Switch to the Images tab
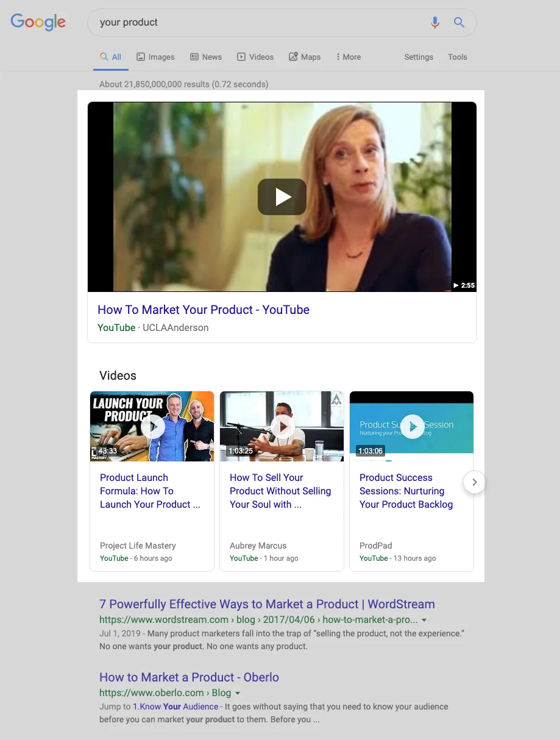 tap(155, 57)
